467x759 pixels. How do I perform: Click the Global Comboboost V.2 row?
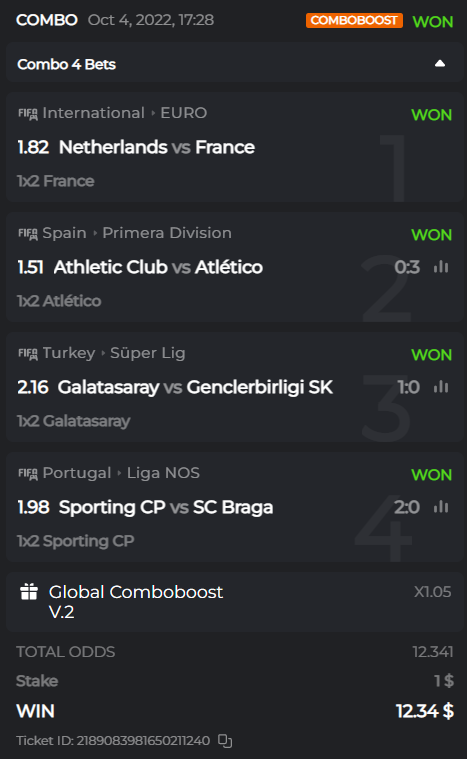point(234,602)
